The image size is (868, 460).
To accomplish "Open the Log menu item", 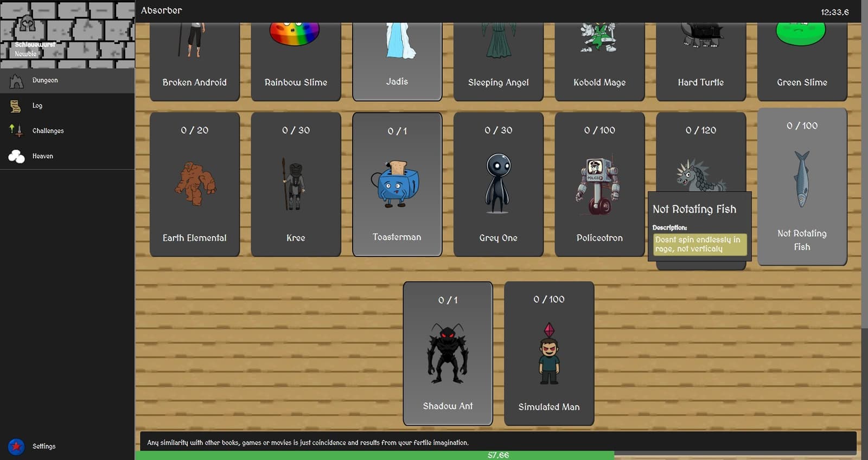I will 67,106.
